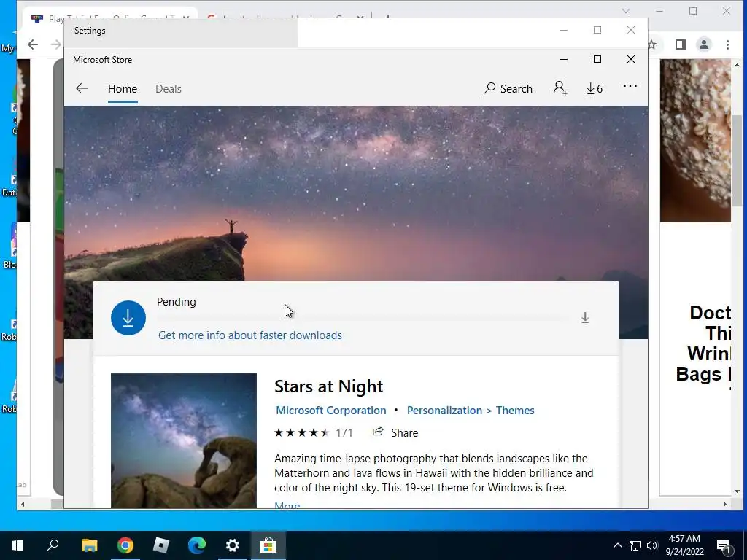Screen dimensions: 747x560
Task: Expand the description with More link
Action: (x=287, y=505)
